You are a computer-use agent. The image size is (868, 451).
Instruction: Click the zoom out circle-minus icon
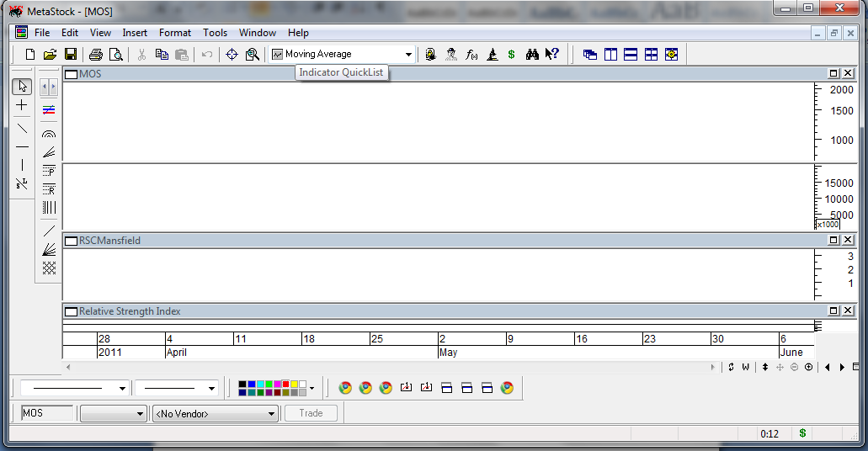click(x=795, y=367)
